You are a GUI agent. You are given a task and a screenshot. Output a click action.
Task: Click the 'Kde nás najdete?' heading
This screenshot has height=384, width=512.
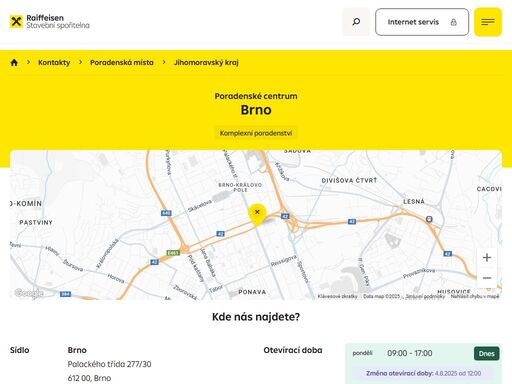[256, 317]
